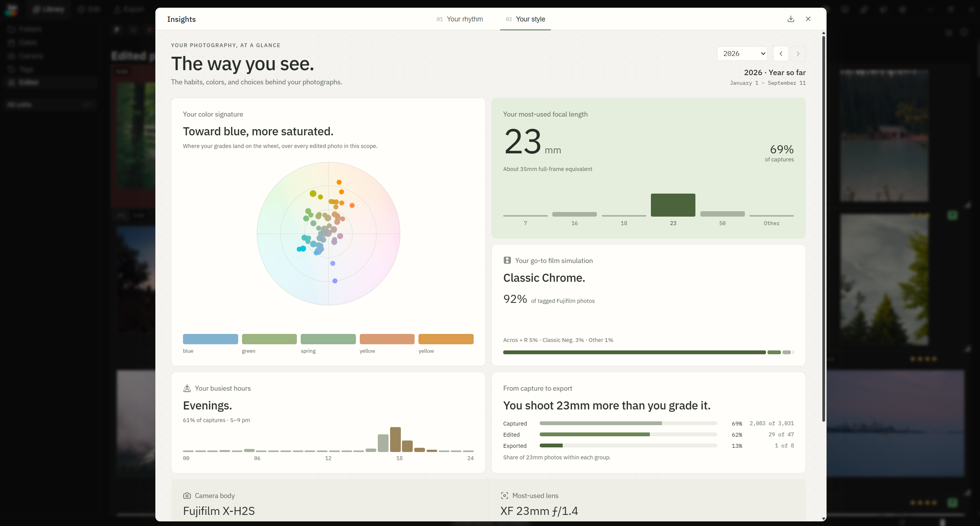Image resolution: width=980 pixels, height=526 pixels.
Task: Click the green spring swatch
Action: pos(328,339)
